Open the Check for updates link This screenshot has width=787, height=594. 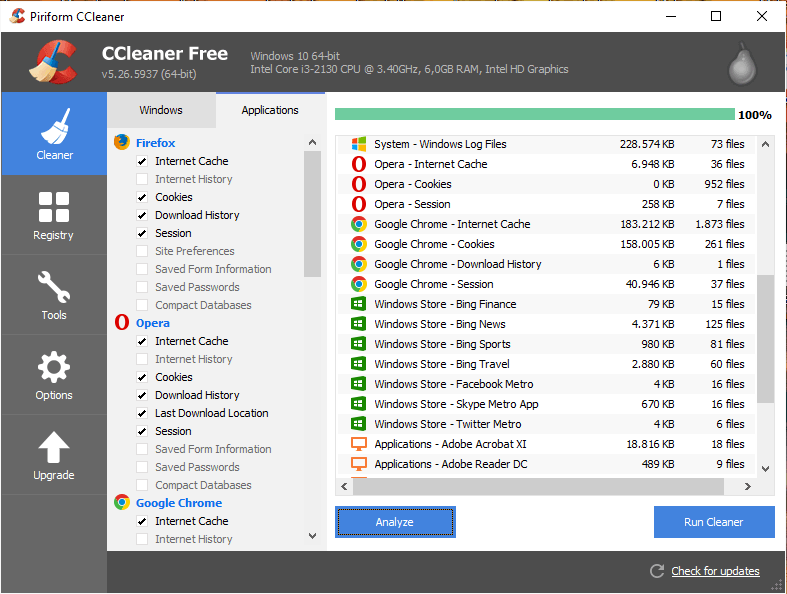(715, 571)
